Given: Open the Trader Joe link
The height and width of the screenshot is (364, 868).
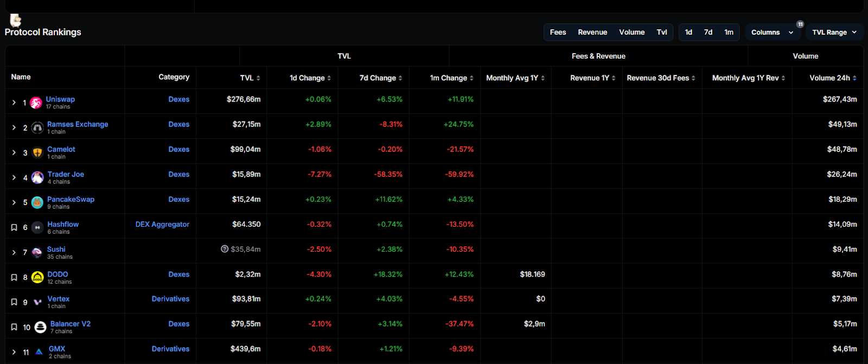Looking at the screenshot, I should tap(66, 174).
